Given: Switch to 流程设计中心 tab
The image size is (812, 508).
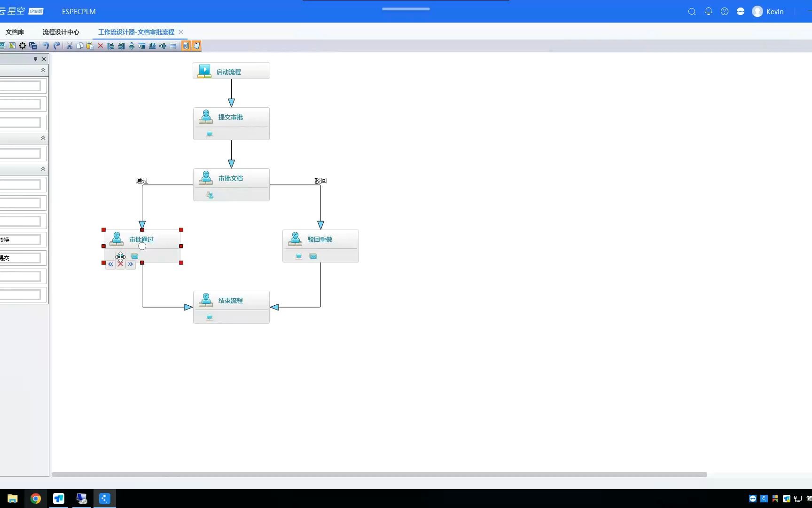Looking at the screenshot, I should click(61, 32).
